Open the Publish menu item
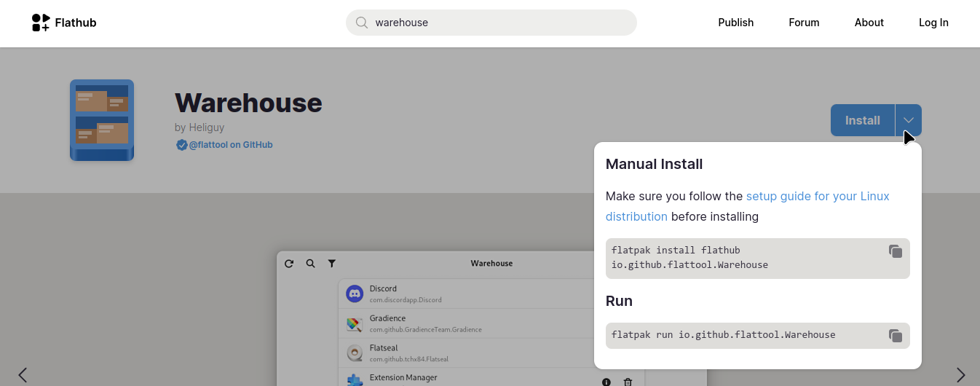This screenshot has width=980, height=386. point(735,23)
